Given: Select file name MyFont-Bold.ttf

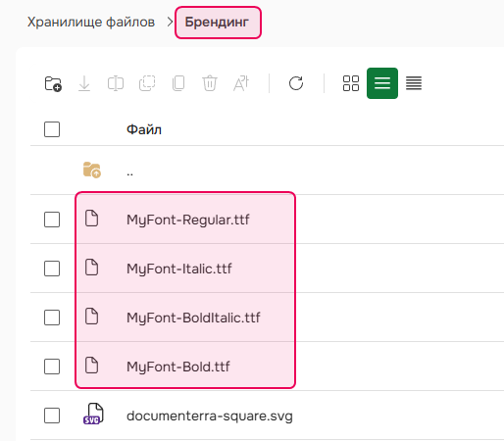Looking at the screenshot, I should pyautogui.click(x=178, y=367).
